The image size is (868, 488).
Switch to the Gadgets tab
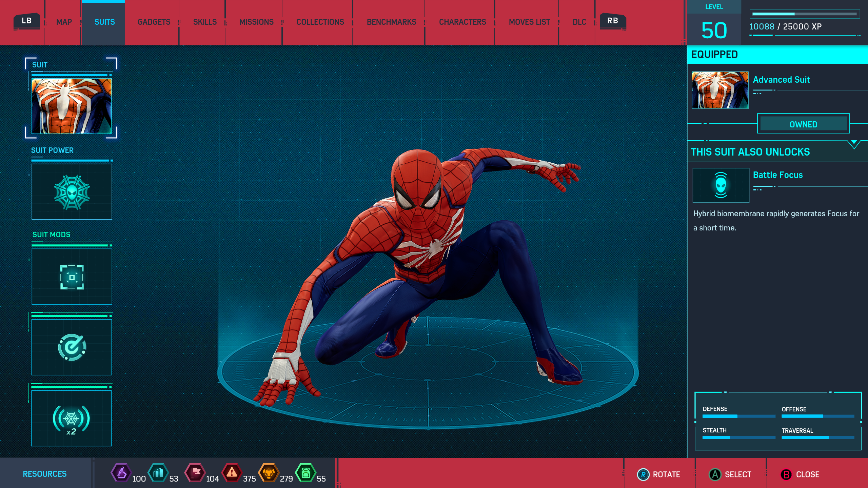(x=154, y=22)
